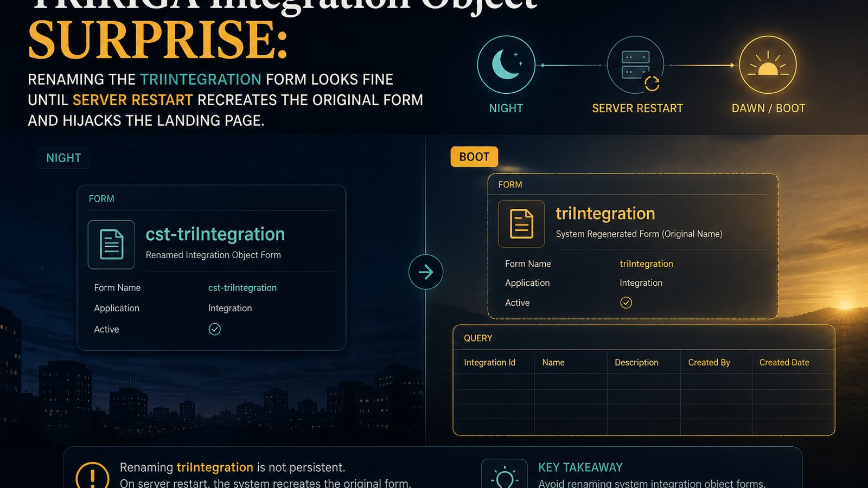Click the NIGHT label under moon icon
The image size is (868, 488).
[506, 108]
